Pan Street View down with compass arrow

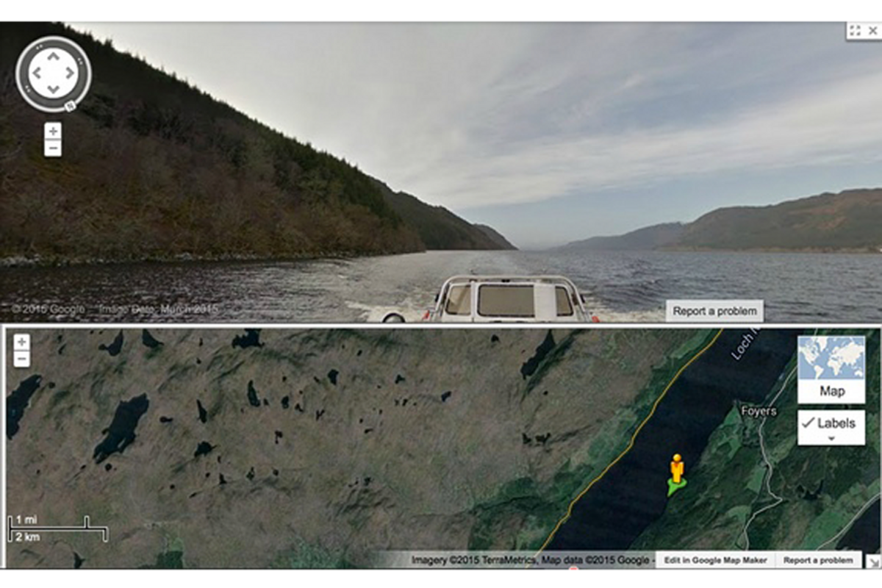coord(53,90)
